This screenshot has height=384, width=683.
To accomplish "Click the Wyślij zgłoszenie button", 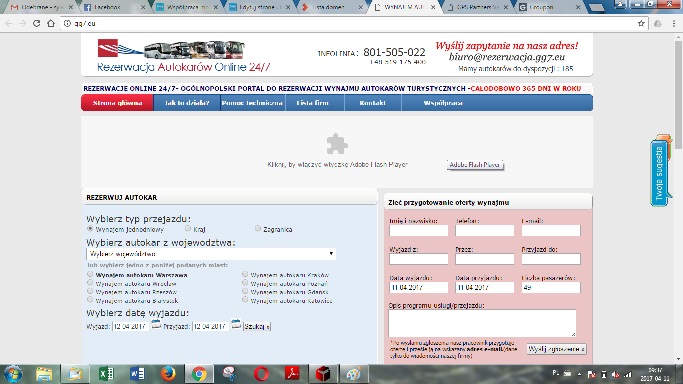I will click(x=556, y=349).
